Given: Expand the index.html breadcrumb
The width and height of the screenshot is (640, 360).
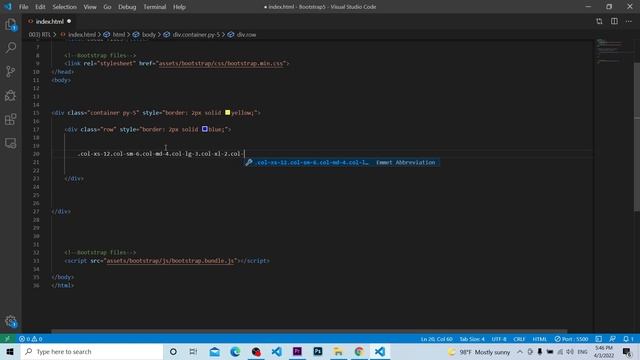Looking at the screenshot, I should click(81, 35).
